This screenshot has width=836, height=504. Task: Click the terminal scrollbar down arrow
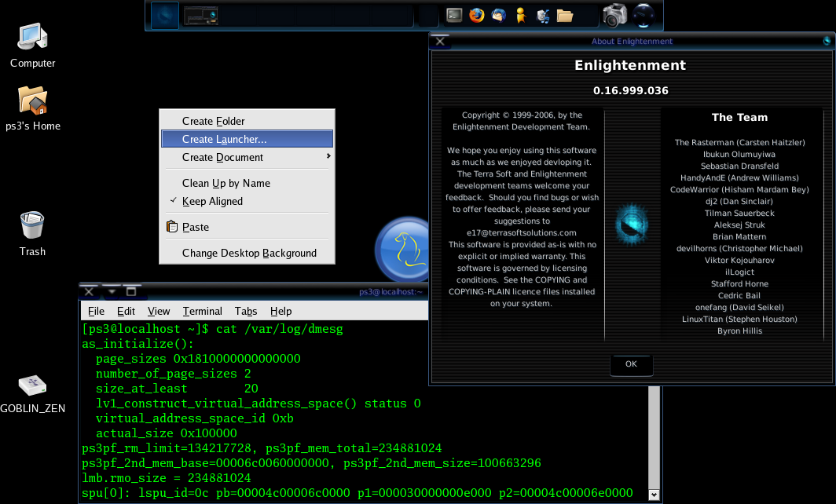[652, 494]
